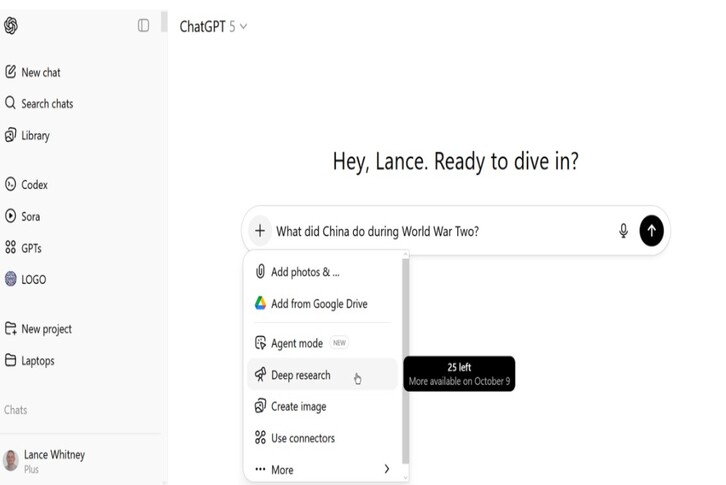The width and height of the screenshot is (726, 485).
Task: Click the Laptops folder icon
Action: (x=10, y=360)
